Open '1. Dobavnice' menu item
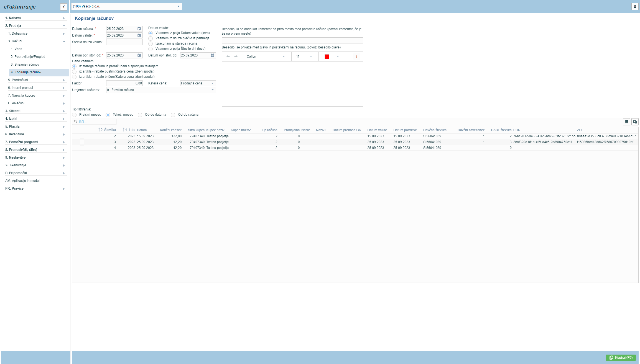This screenshot has height=364, width=640. (37, 33)
